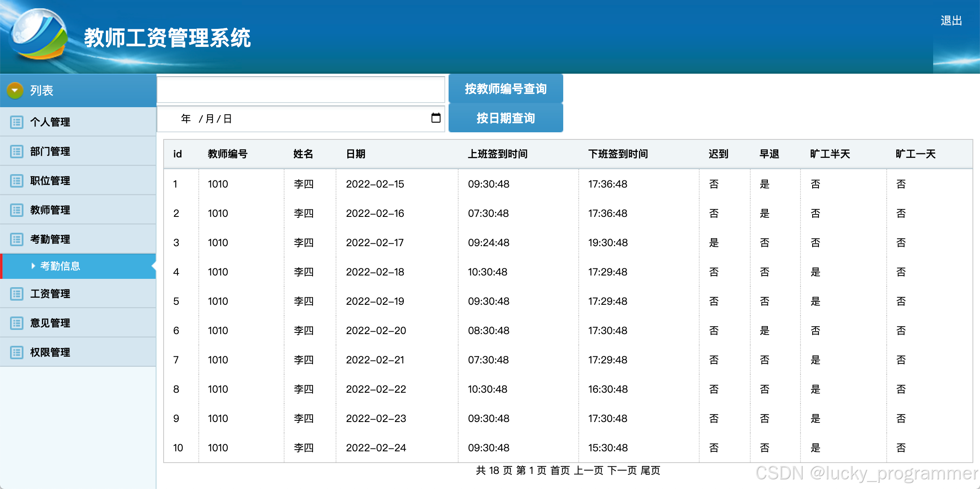Image resolution: width=980 pixels, height=489 pixels.
Task: Click the teacher number search input field
Action: pos(300,89)
